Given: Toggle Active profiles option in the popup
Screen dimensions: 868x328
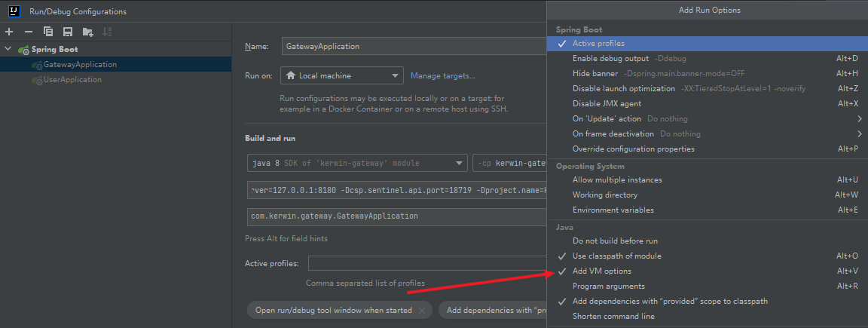Looking at the screenshot, I should tap(707, 43).
